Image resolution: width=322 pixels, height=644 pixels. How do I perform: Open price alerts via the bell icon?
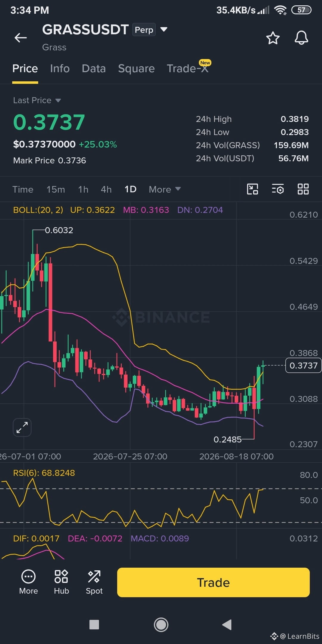pos(301,38)
